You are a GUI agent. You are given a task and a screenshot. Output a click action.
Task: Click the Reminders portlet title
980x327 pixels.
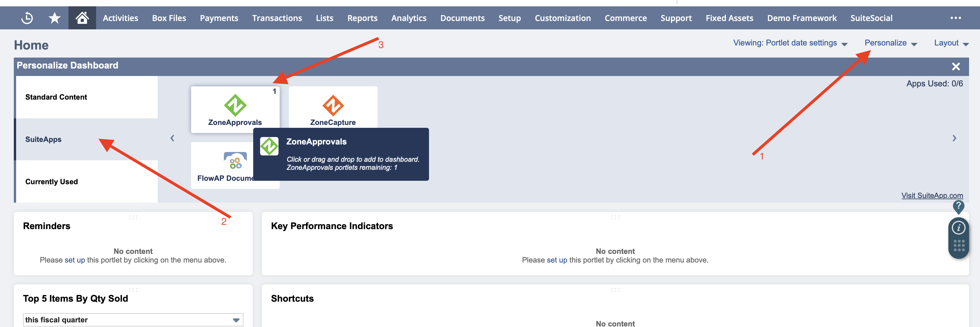point(47,226)
